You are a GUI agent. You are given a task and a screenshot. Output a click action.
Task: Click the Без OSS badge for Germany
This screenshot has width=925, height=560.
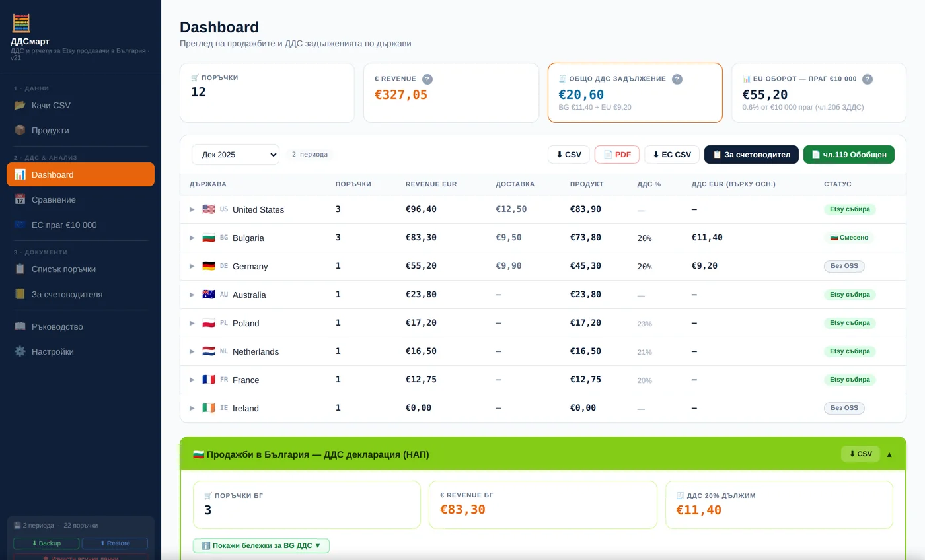[x=844, y=266]
